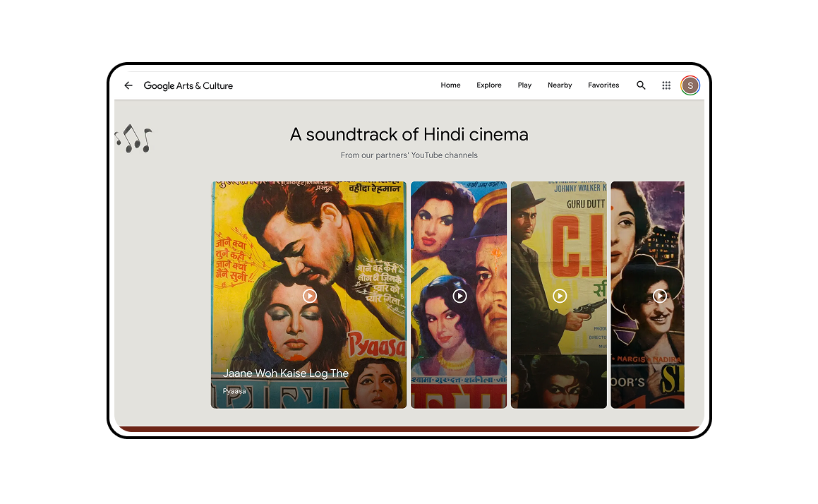Image resolution: width=818 pixels, height=504 pixels.
Task: Click the Google Arts & Culture logo
Action: click(188, 85)
